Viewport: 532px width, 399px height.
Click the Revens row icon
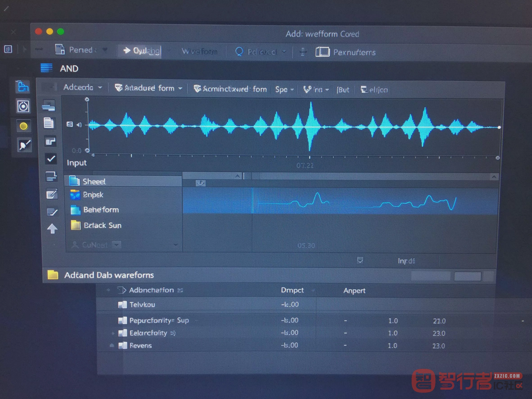[x=123, y=345]
